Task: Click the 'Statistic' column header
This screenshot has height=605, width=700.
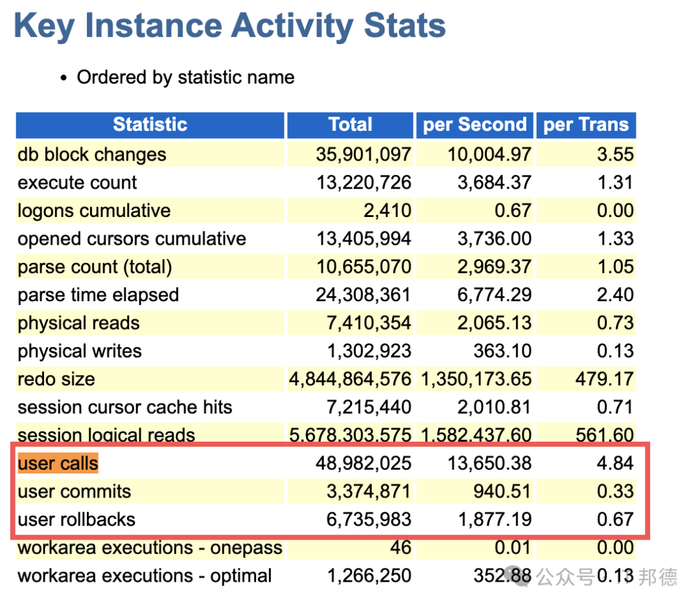Action: point(150,124)
